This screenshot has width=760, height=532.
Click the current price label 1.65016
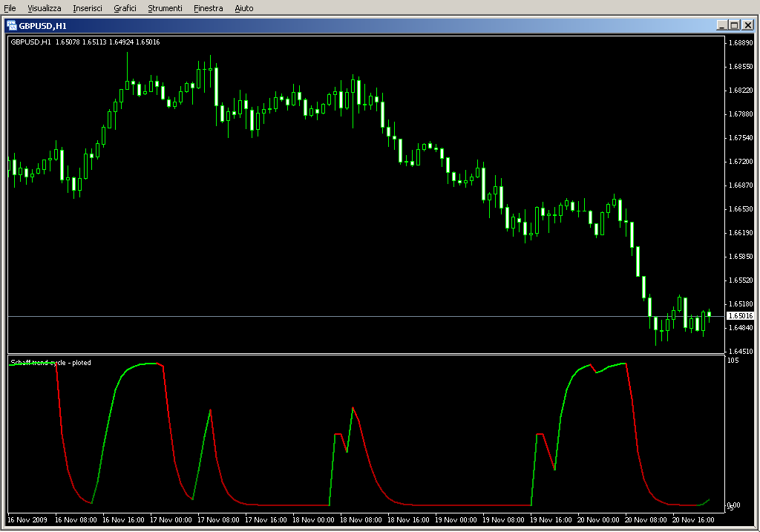(x=741, y=316)
